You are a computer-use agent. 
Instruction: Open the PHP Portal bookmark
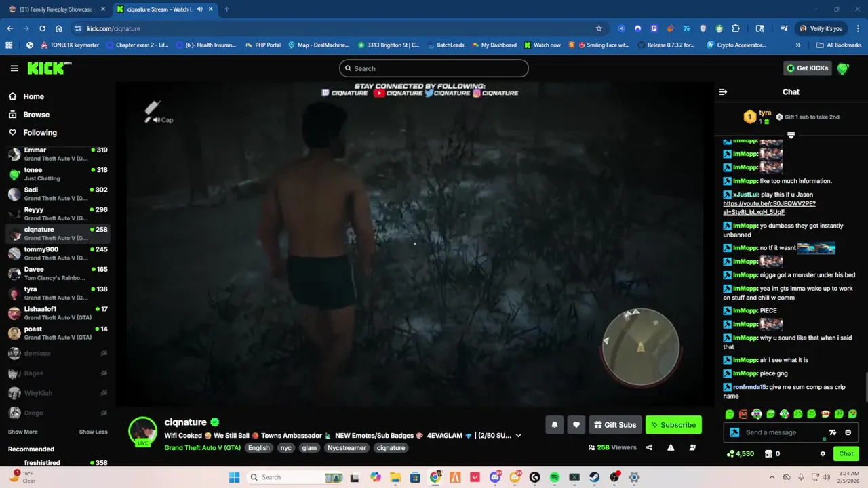262,45
